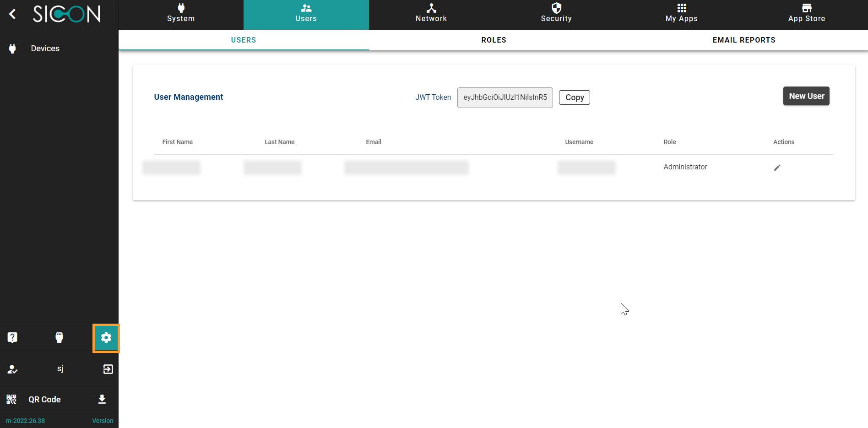Image resolution: width=868 pixels, height=428 pixels.
Task: Open the System tab
Action: (181, 14)
